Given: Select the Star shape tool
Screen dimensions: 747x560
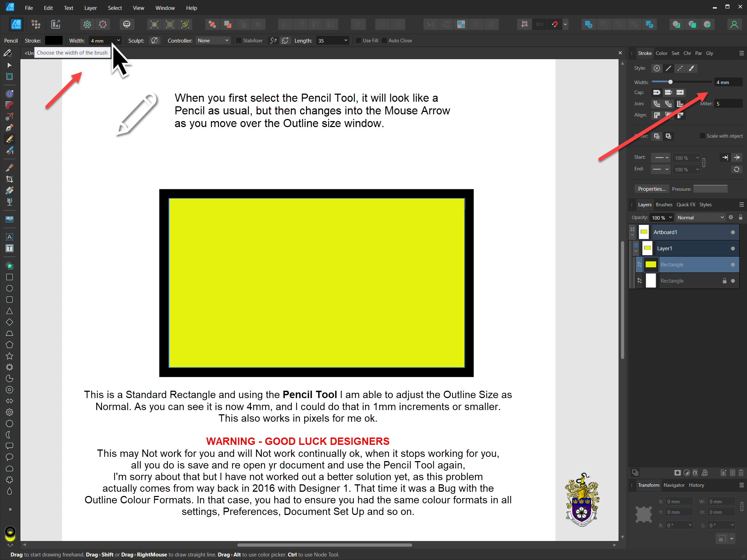Looking at the screenshot, I should (10, 356).
